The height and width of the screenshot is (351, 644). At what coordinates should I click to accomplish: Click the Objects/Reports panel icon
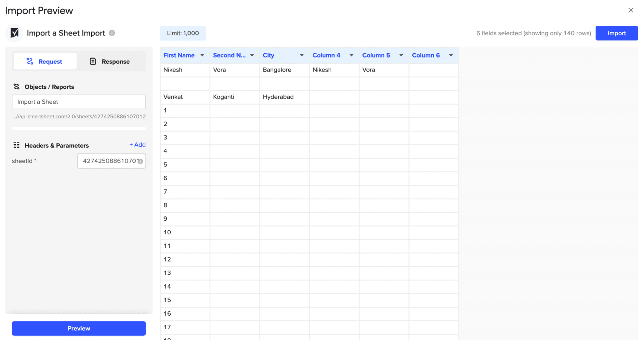pyautogui.click(x=16, y=87)
